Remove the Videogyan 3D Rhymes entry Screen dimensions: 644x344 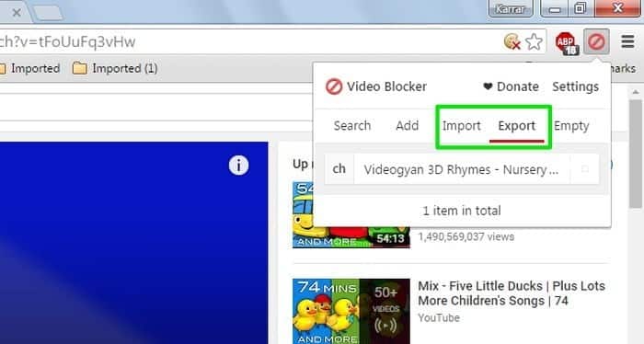pos(585,168)
